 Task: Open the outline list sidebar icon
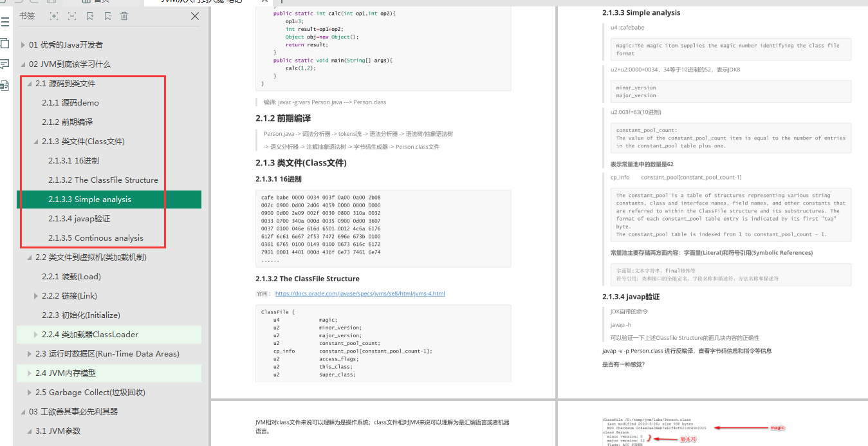click(5, 23)
